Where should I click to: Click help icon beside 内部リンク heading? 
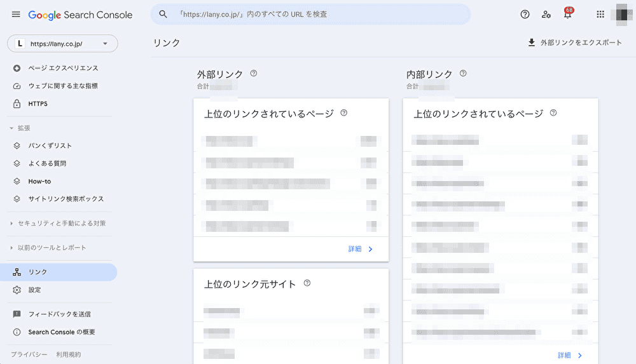[463, 73]
